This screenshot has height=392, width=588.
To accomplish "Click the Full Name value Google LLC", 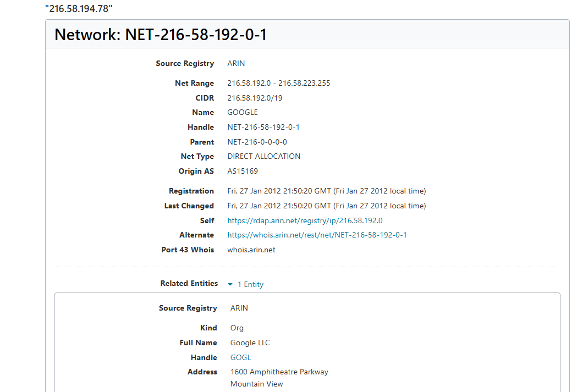I will (x=250, y=343).
